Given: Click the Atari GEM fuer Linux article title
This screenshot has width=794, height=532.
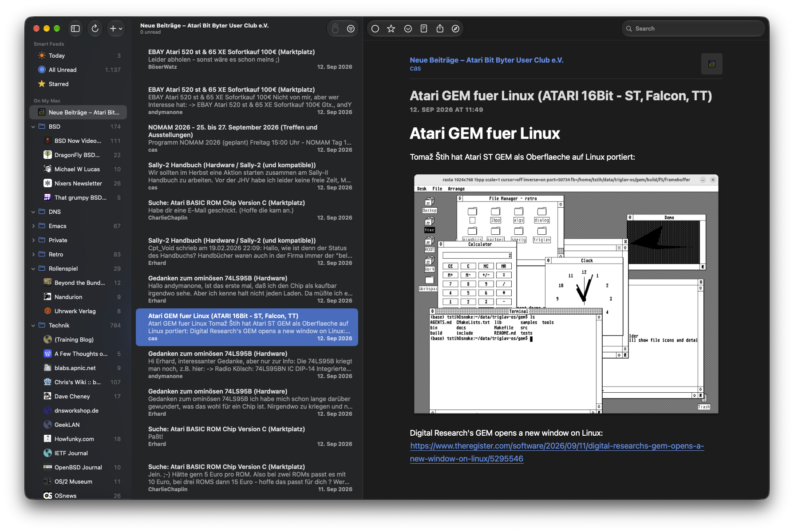Looking at the screenshot, I should (561, 96).
